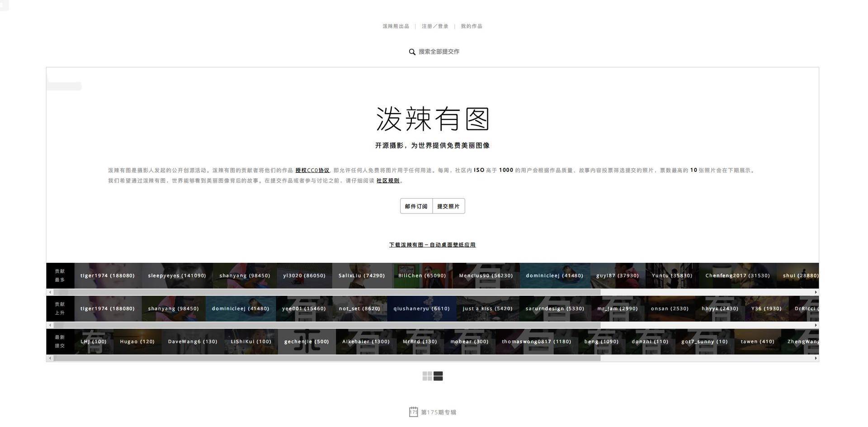The image size is (868, 427).
Task: Toggle the grid view layout
Action: (427, 376)
